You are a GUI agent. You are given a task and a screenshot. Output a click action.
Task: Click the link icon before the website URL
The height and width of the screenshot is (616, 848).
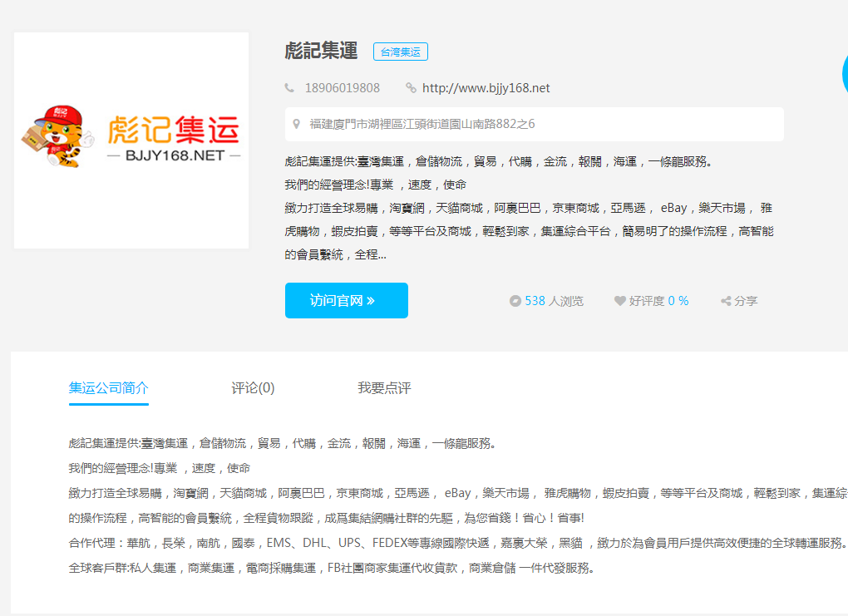click(x=411, y=88)
